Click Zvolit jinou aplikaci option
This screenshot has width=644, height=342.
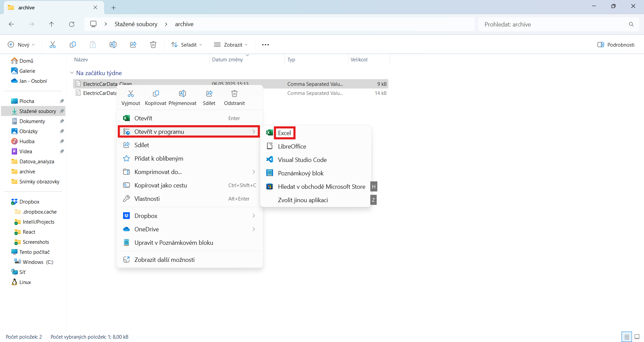coord(303,200)
